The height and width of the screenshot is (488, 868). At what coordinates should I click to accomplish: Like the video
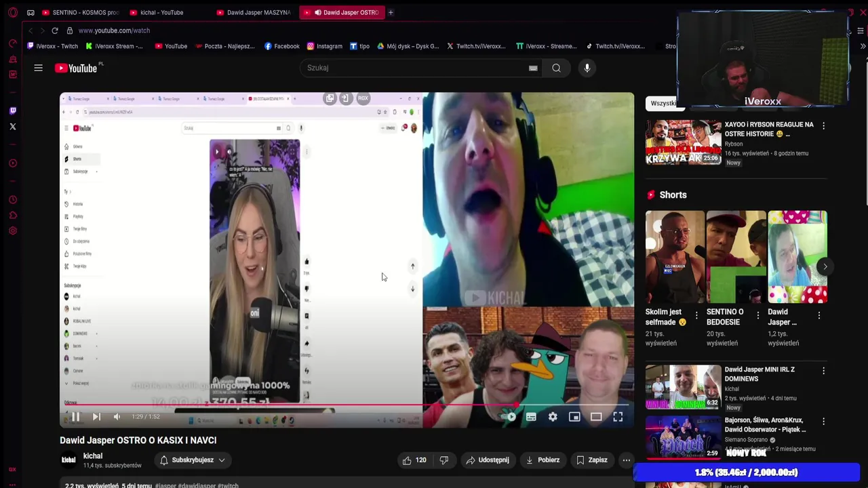(x=414, y=460)
